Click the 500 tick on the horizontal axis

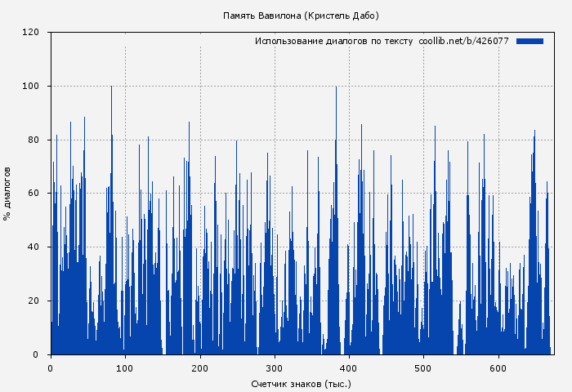423,368
